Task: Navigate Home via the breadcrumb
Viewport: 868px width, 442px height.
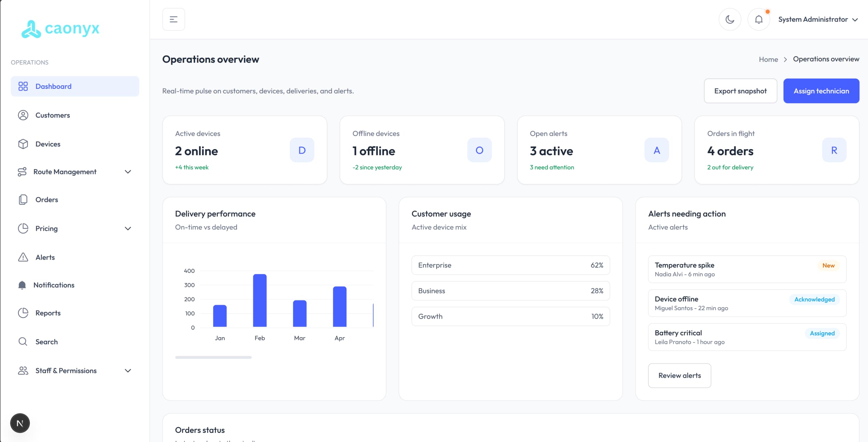Action: pos(768,59)
